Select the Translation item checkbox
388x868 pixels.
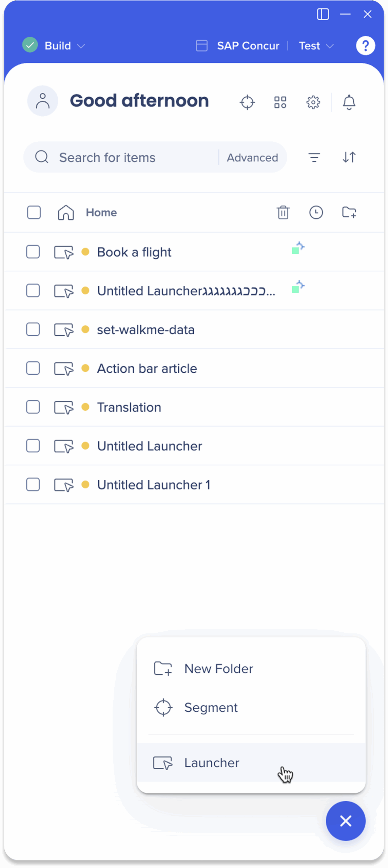[x=33, y=407]
